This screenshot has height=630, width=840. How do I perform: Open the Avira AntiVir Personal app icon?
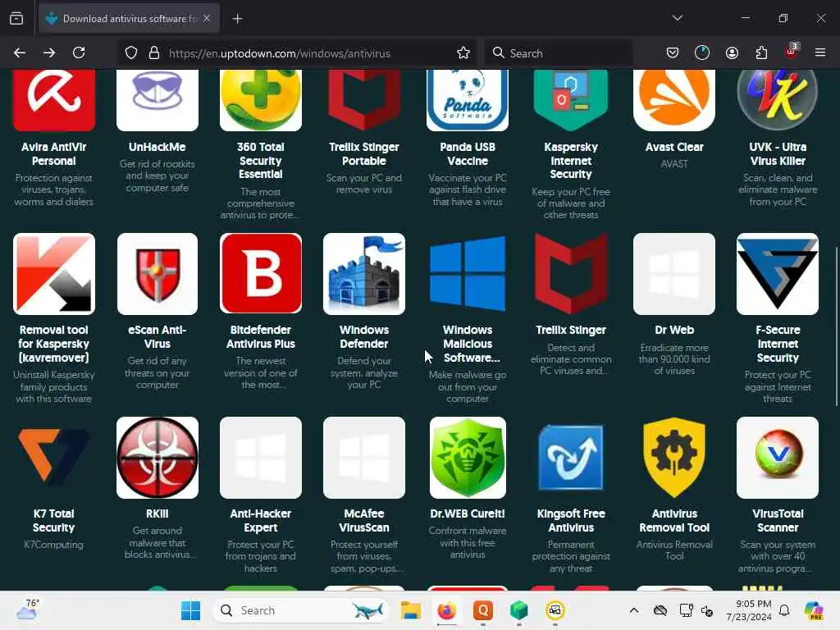coord(53,100)
